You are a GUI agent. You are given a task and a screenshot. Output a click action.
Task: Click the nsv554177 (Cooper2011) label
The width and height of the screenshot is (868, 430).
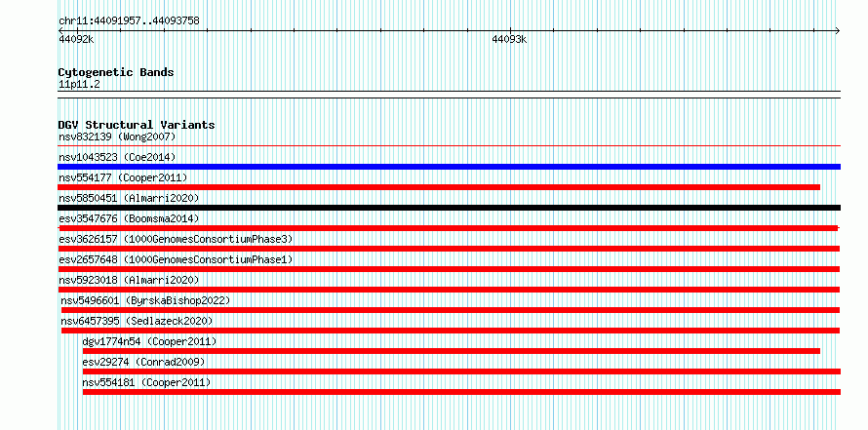click(x=123, y=177)
